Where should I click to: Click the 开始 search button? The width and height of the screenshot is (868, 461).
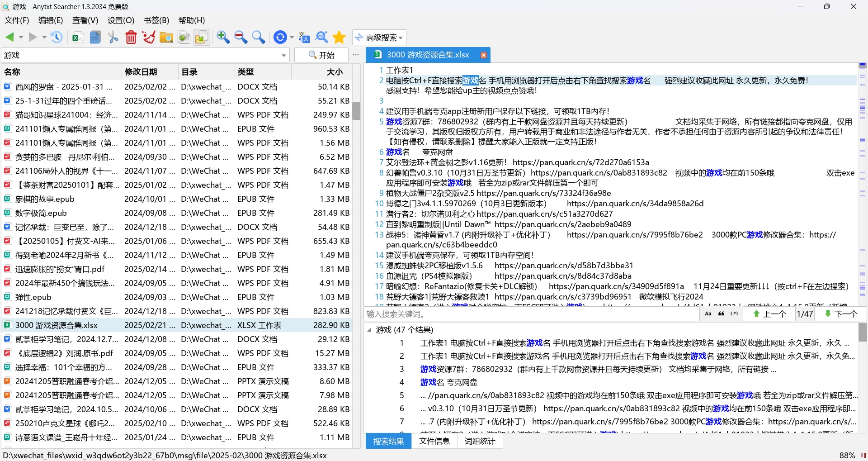click(x=321, y=55)
